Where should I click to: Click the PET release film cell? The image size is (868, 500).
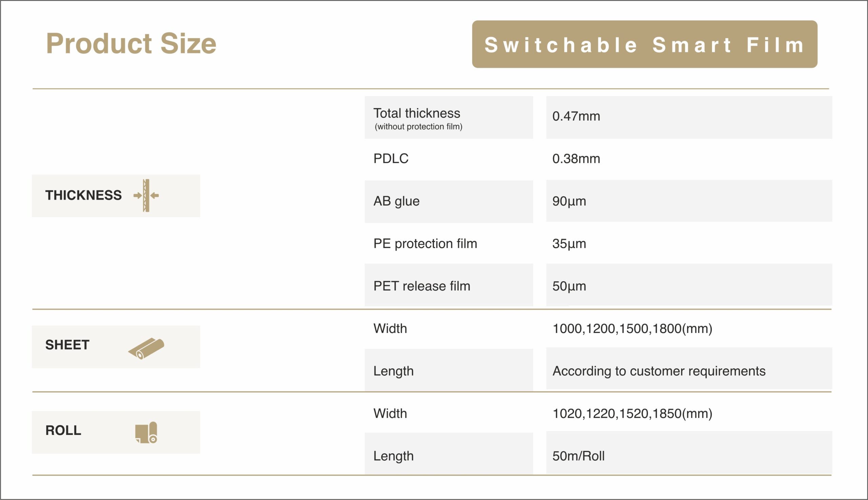pos(449,286)
